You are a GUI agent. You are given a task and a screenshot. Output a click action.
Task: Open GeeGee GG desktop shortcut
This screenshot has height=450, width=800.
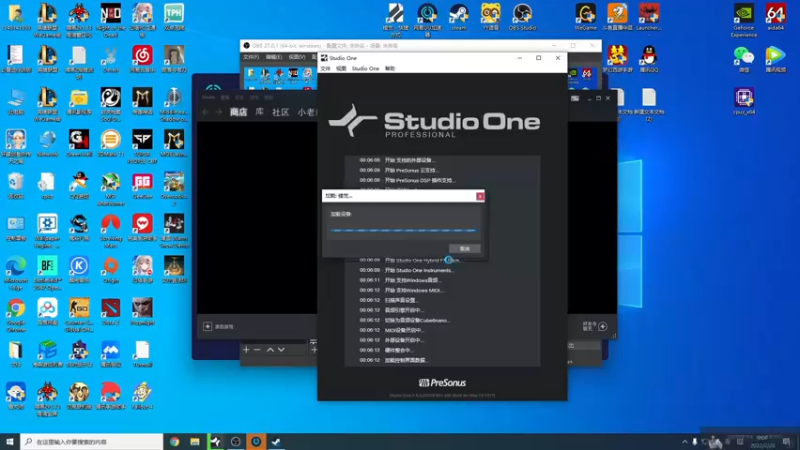coord(142,185)
